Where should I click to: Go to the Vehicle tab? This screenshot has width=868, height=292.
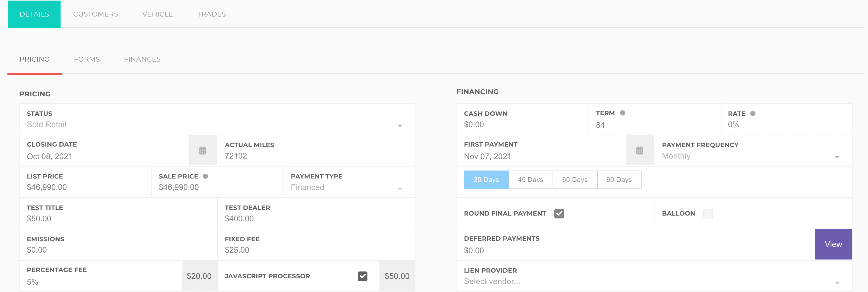[x=157, y=14]
